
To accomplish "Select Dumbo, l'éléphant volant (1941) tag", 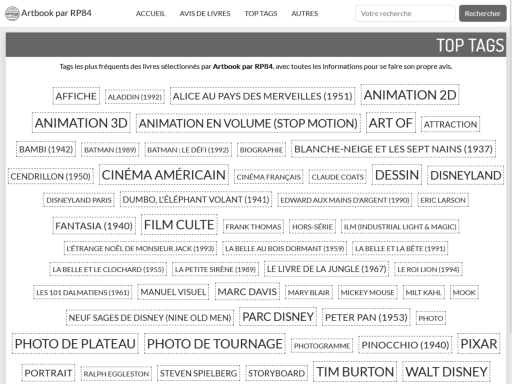I will [196, 200].
